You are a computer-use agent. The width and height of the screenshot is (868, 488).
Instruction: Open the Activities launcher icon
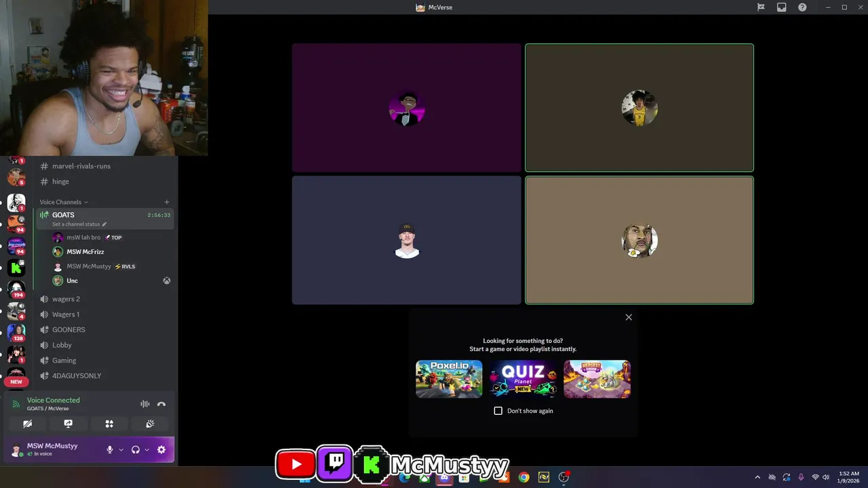point(109,424)
